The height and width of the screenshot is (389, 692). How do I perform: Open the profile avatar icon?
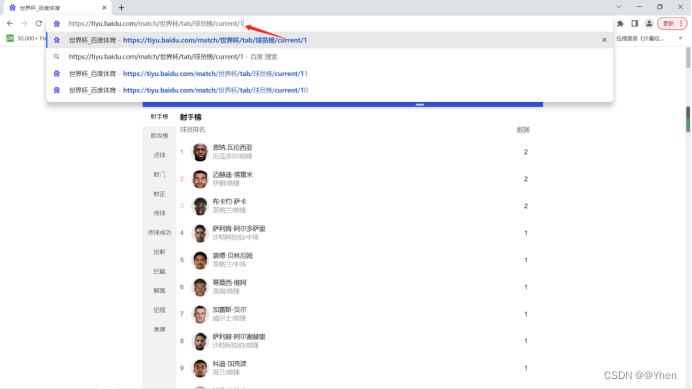[649, 23]
